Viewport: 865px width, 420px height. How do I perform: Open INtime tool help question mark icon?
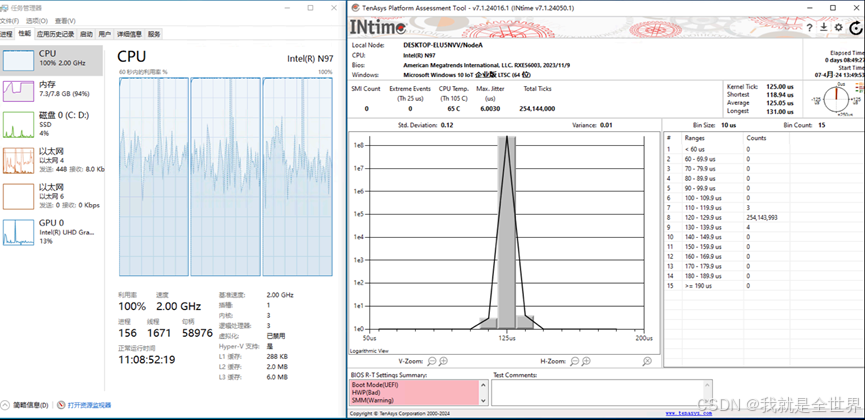809,28
